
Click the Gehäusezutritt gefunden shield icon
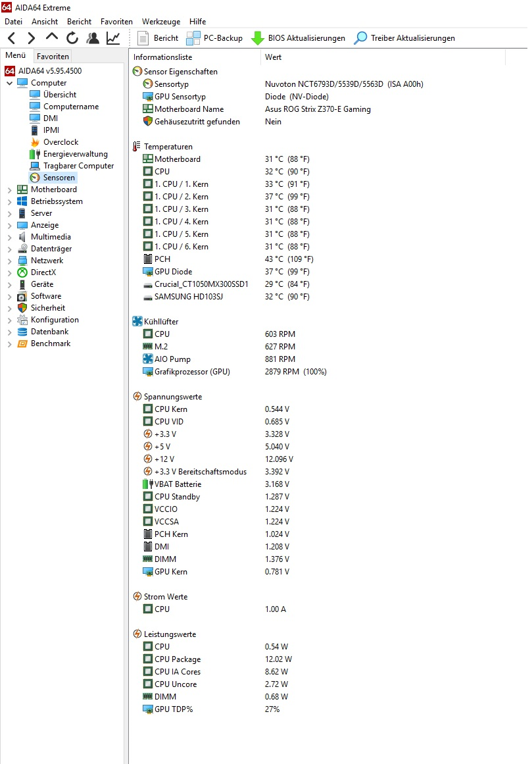coord(148,121)
